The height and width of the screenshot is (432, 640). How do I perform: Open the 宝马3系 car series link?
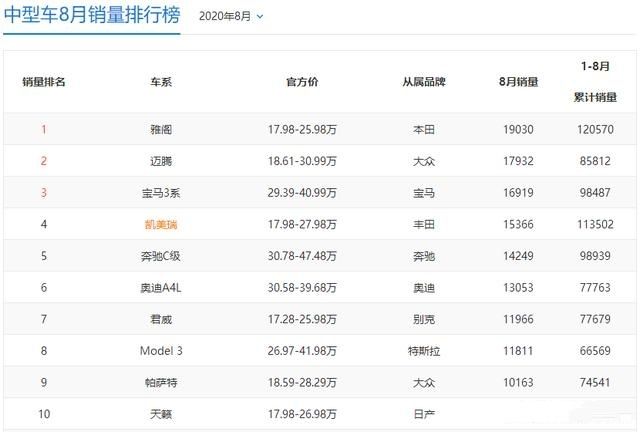pos(161,193)
